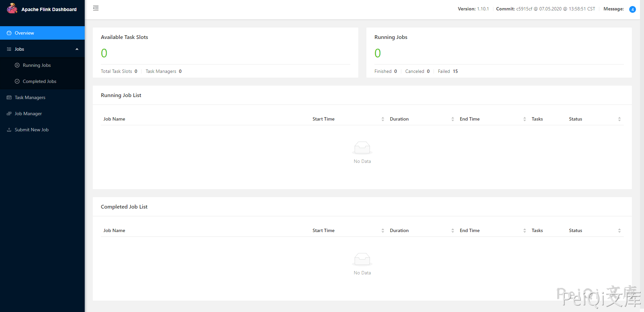Click the Apache Flink logo icon

pyautogui.click(x=12, y=8)
